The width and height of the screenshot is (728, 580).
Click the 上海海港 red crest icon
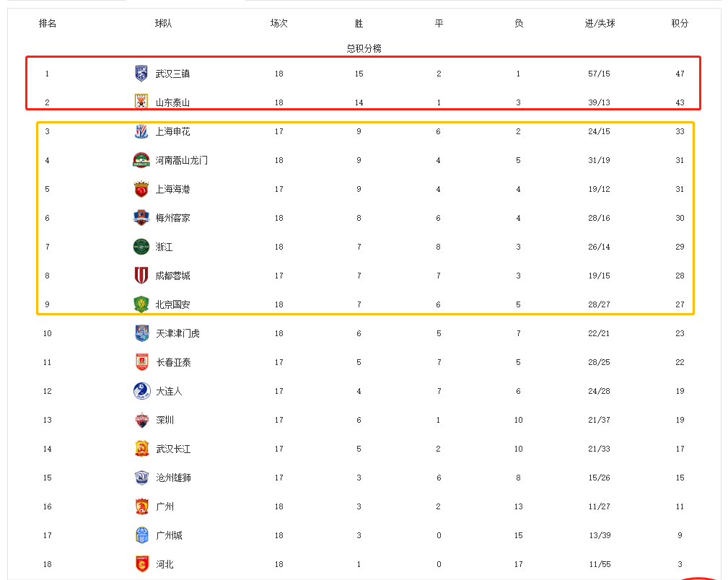(x=141, y=189)
